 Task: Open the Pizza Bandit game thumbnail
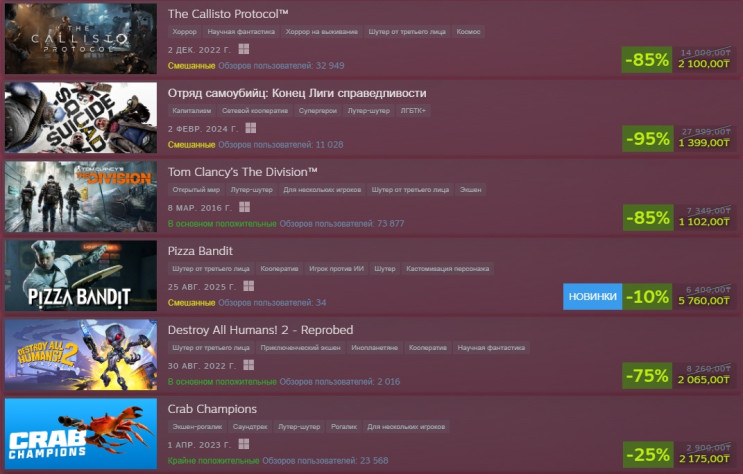81,275
